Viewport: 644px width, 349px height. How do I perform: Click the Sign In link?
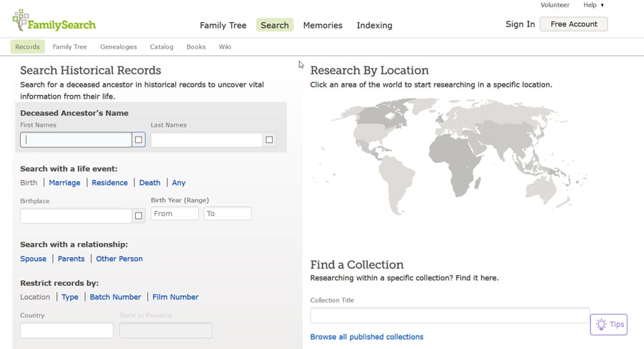(x=520, y=24)
